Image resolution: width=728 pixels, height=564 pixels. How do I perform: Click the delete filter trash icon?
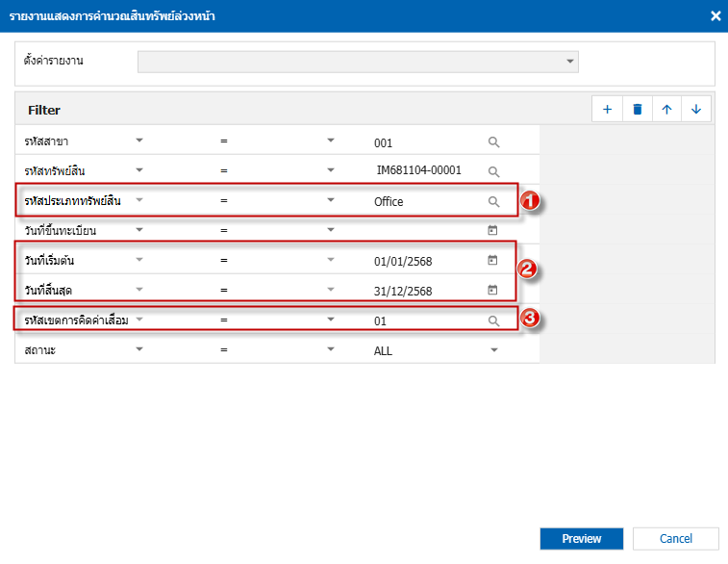[637, 110]
